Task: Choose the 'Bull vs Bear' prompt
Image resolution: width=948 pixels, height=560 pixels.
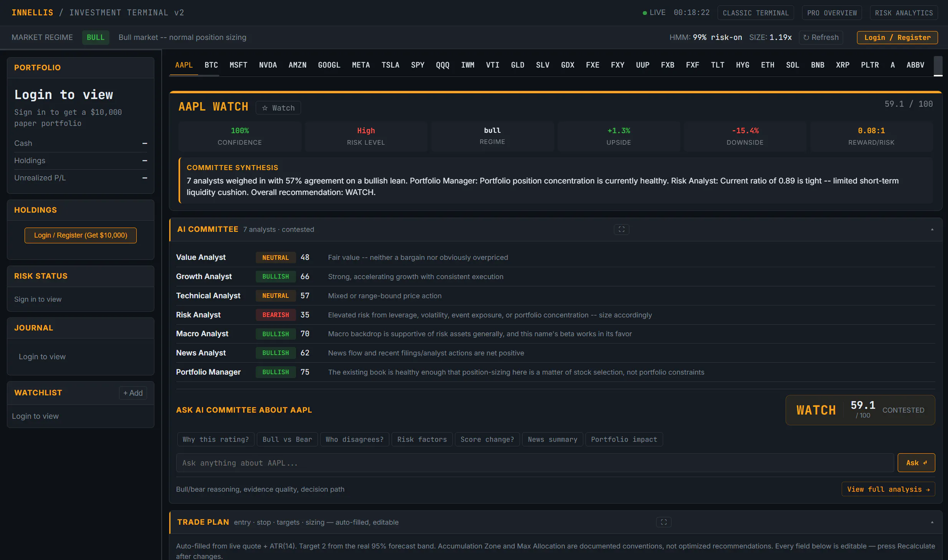Action: click(287, 439)
